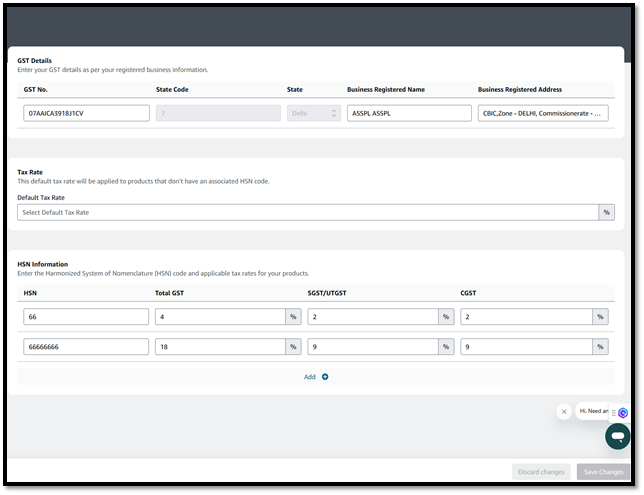The image size is (644, 495).
Task: Click the CGST column header
Action: click(468, 293)
